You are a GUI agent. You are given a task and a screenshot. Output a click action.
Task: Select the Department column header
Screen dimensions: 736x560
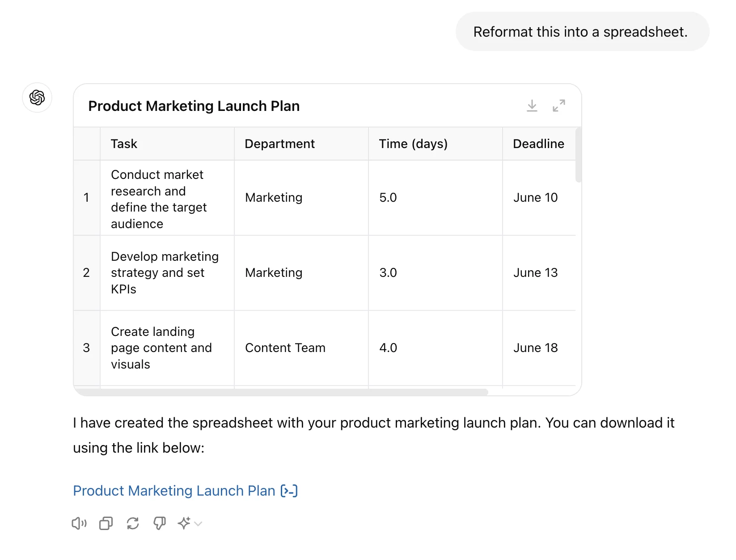coord(279,144)
